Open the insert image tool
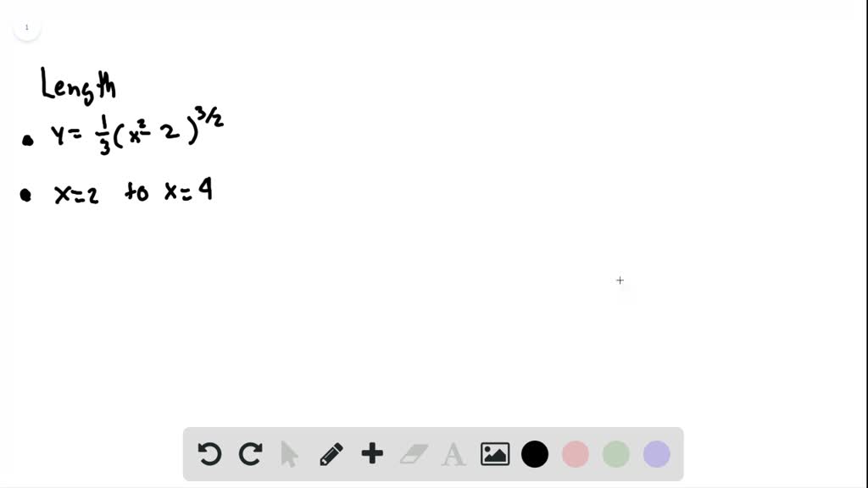Screen dimensions: 868x488 tap(495, 454)
